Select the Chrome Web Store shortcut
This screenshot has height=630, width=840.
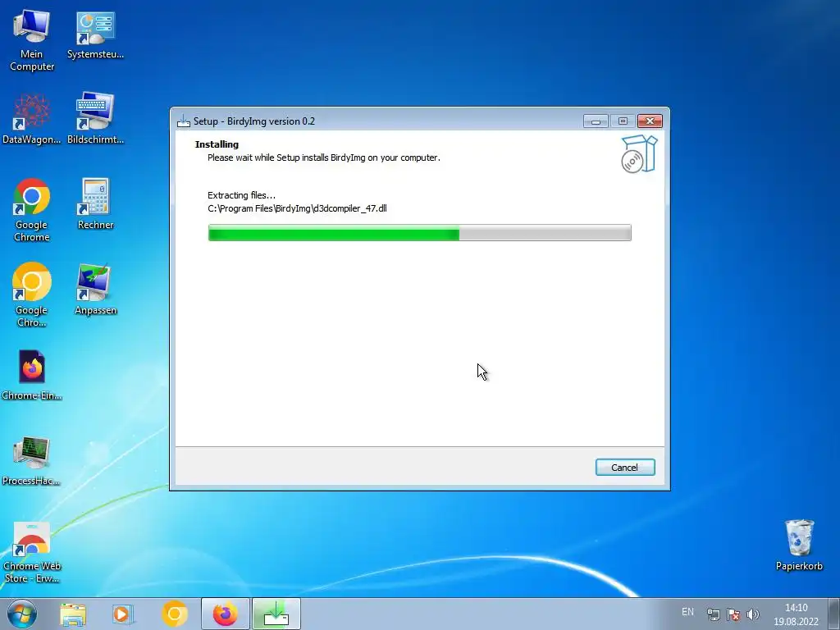32,553
